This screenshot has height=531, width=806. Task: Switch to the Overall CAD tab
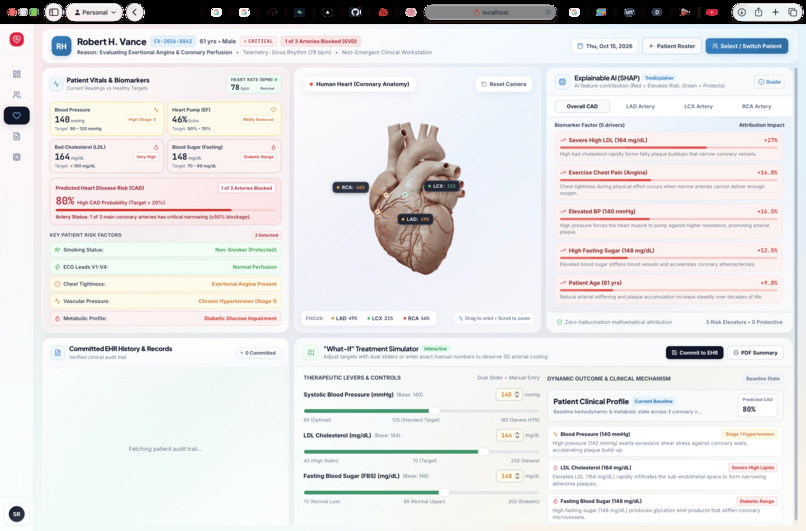582,106
